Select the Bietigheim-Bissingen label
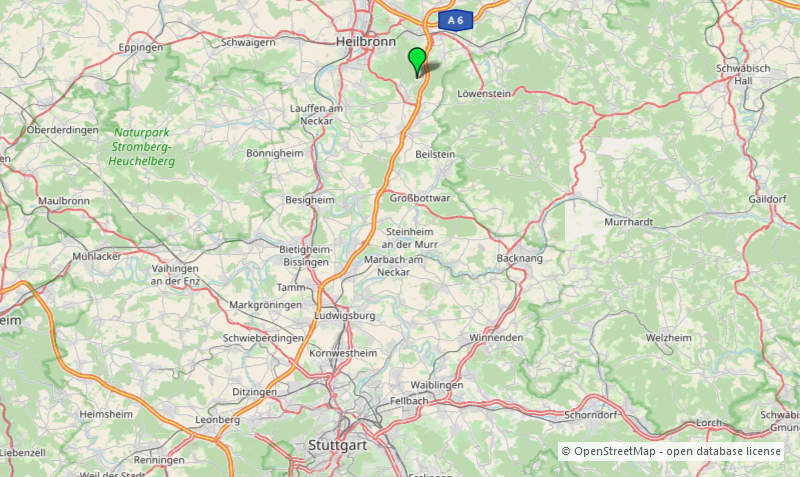The image size is (800, 477). [306, 256]
